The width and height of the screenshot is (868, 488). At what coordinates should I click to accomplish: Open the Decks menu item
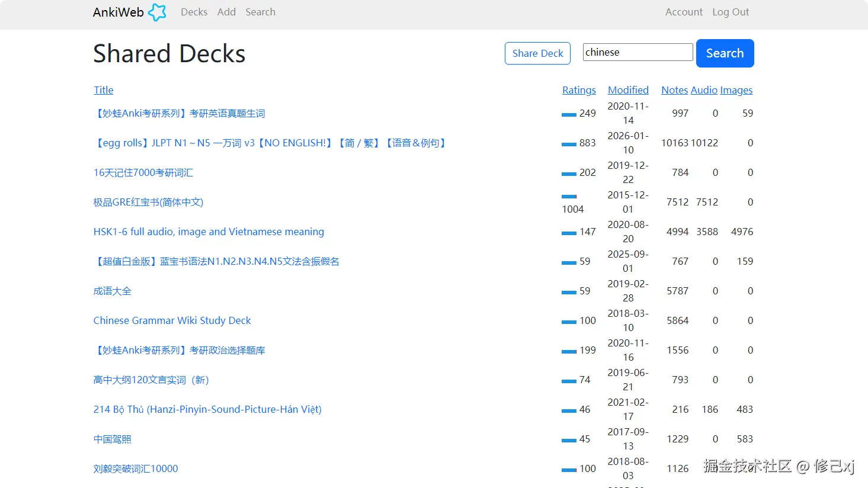click(194, 12)
